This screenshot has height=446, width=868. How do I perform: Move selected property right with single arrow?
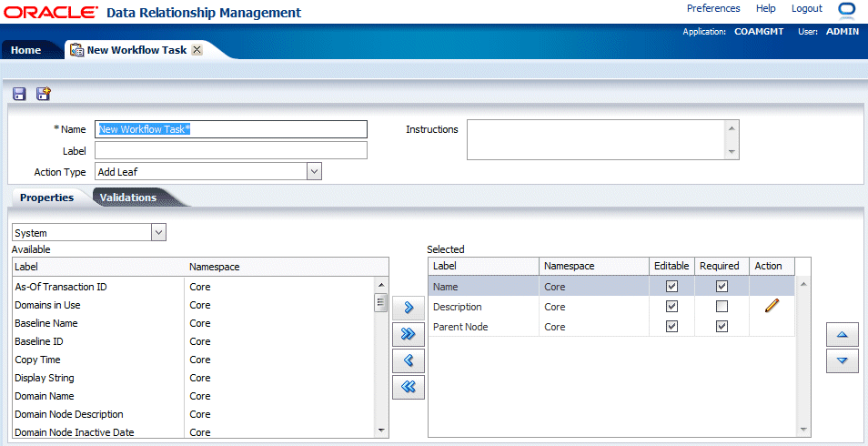[x=409, y=308]
